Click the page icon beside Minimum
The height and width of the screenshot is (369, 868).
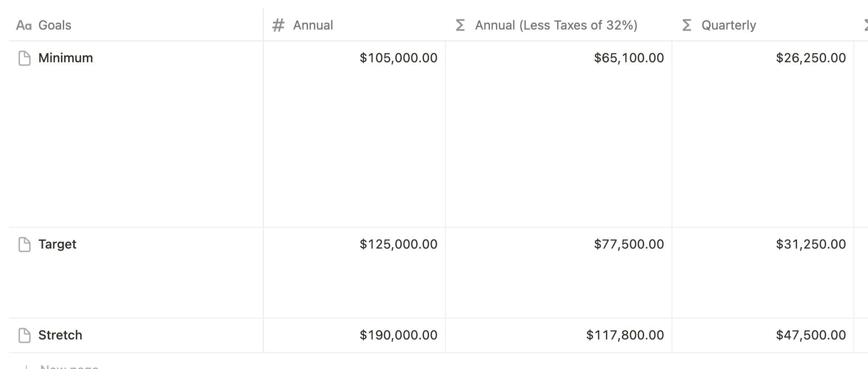click(x=24, y=58)
